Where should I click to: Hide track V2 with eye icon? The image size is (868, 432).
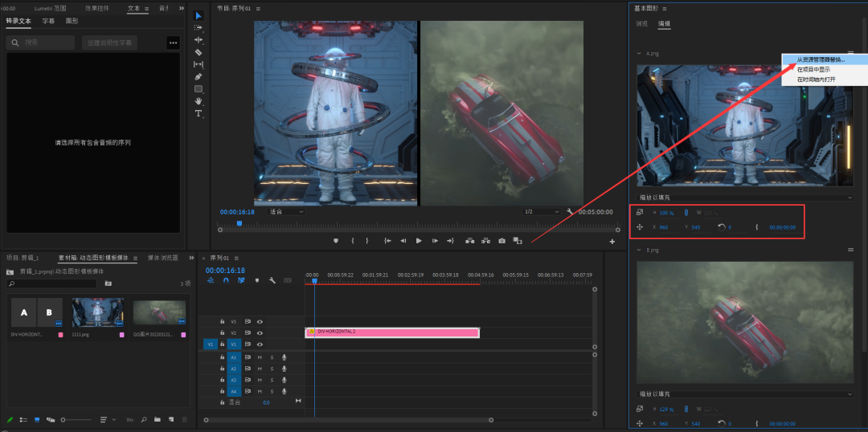pos(260,333)
